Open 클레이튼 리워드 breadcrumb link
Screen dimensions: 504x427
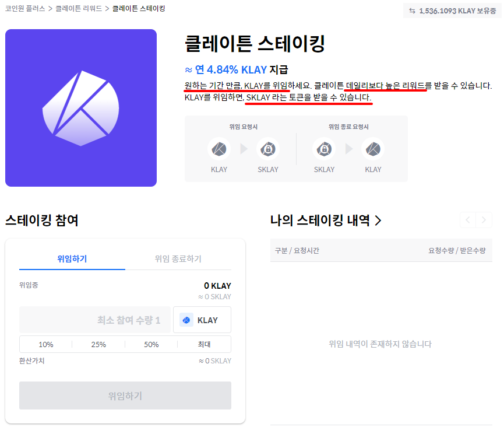click(x=79, y=8)
